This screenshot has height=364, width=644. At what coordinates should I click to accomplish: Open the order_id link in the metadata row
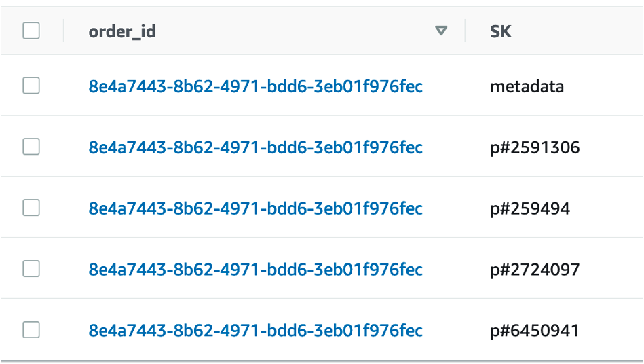click(255, 86)
